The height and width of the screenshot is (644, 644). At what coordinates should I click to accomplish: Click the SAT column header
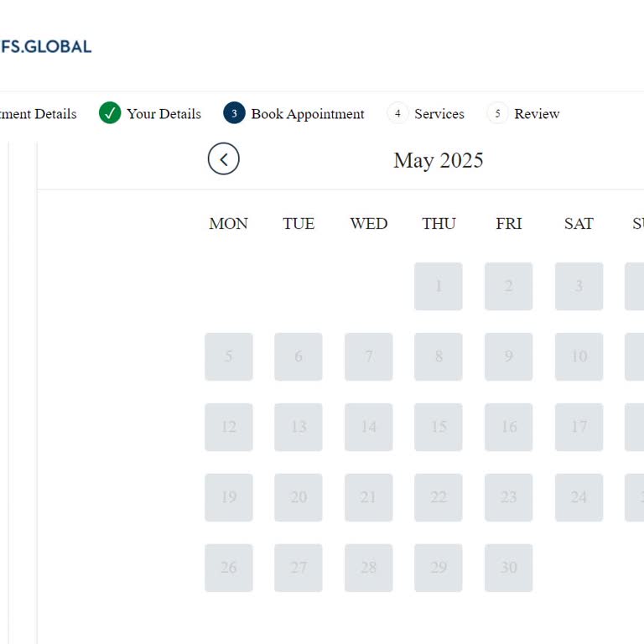(x=579, y=224)
